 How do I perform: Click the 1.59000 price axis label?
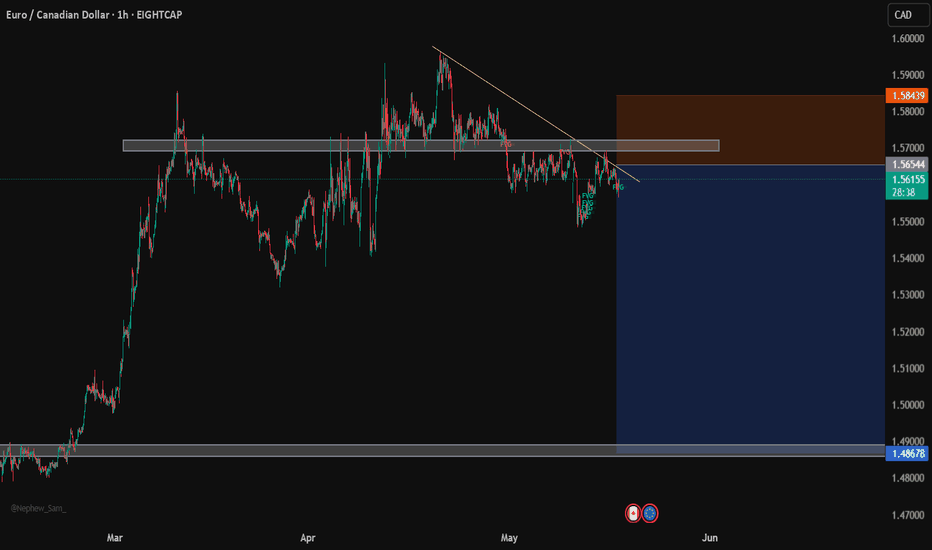tap(908, 75)
